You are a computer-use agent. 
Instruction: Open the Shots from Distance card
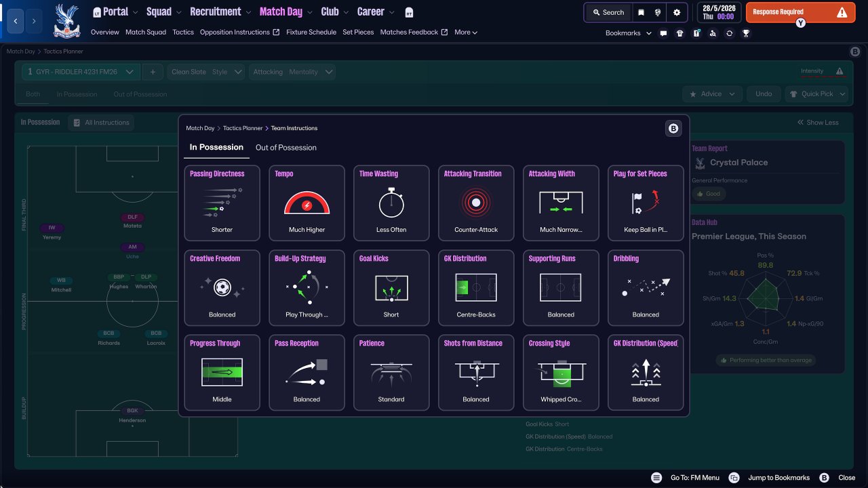[x=476, y=372]
